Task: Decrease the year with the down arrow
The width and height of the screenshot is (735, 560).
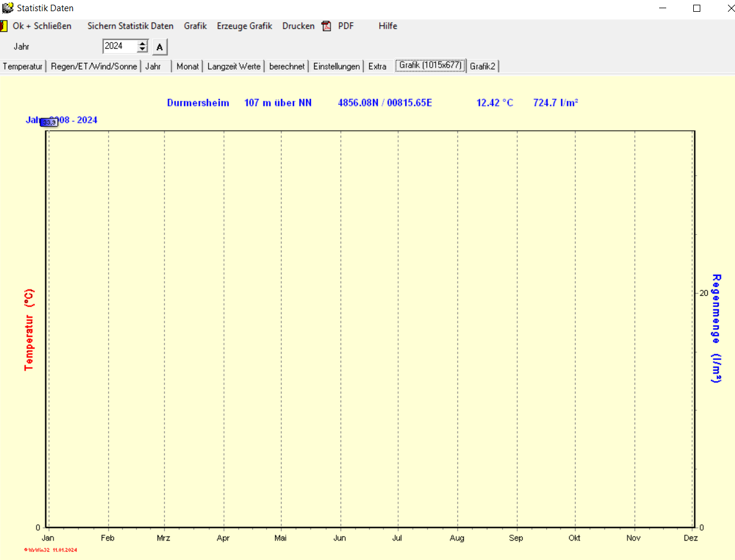Action: 142,49
